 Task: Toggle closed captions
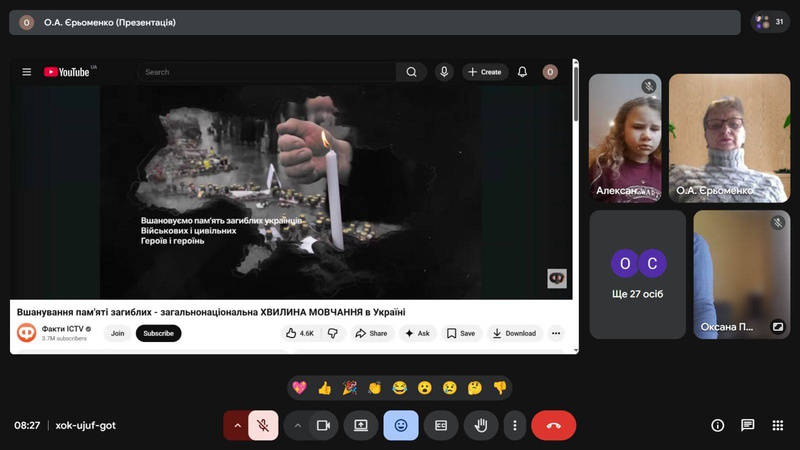(441, 425)
